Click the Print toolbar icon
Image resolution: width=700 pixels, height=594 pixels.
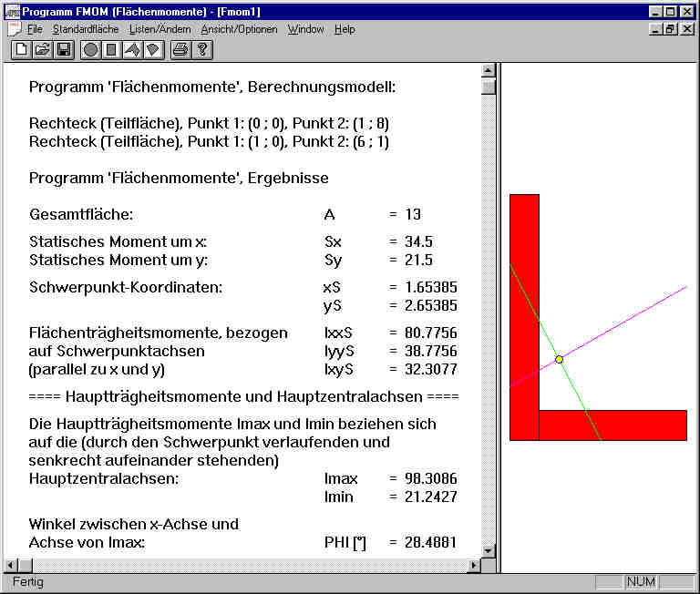[x=180, y=50]
